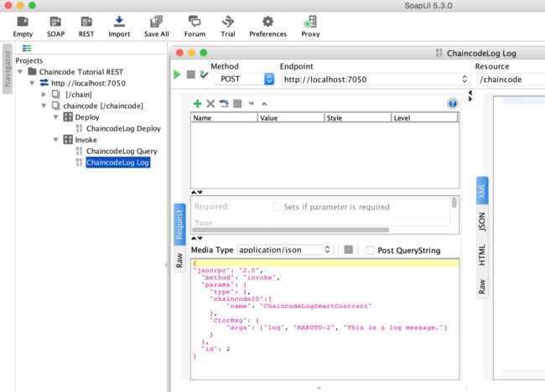The height and width of the screenshot is (392, 545).
Task: Click the grey square icon in parameter toolbar
Action: coord(237,104)
